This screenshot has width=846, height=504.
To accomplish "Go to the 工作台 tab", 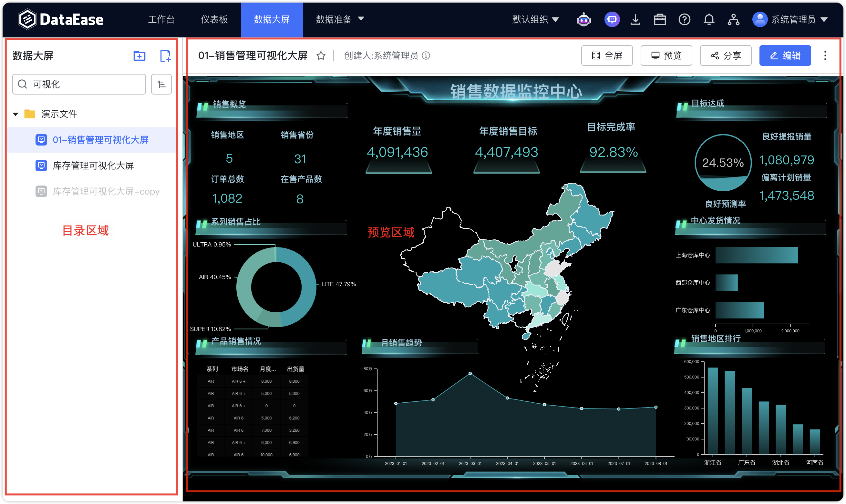I will [x=161, y=19].
